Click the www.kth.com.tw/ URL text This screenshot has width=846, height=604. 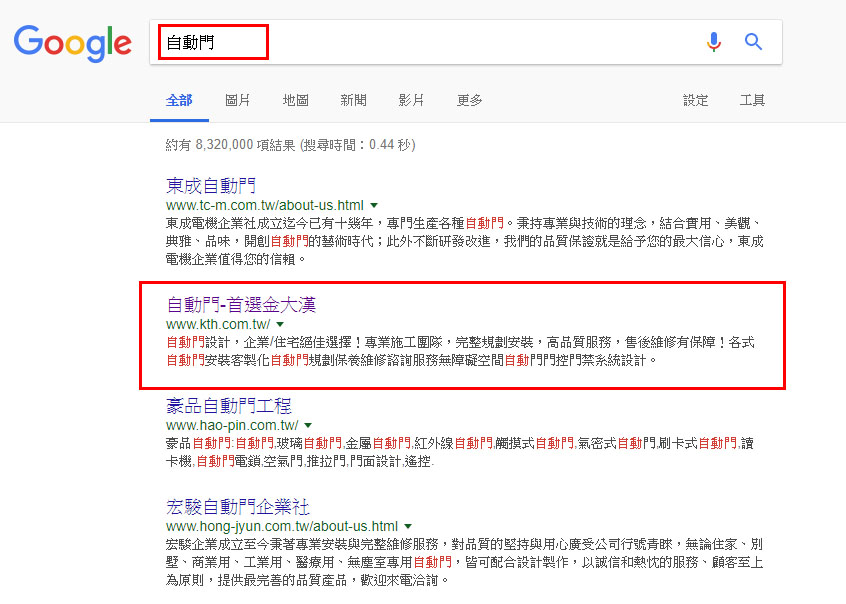click(x=218, y=324)
